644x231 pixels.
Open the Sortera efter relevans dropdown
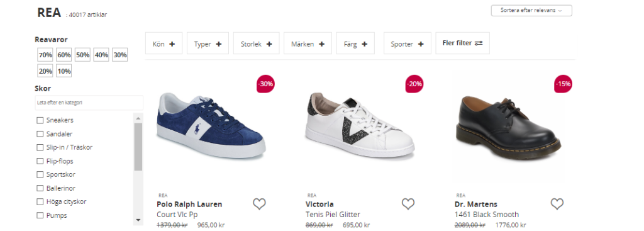pos(531,10)
